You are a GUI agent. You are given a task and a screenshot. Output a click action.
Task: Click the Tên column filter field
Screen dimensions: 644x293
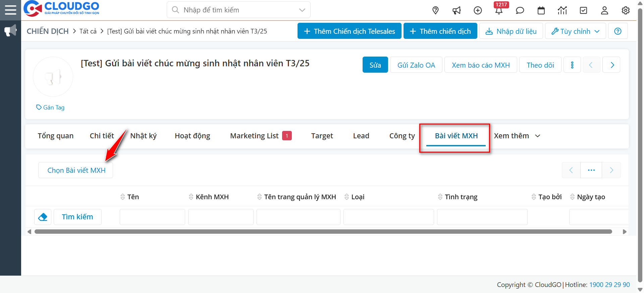point(152,217)
